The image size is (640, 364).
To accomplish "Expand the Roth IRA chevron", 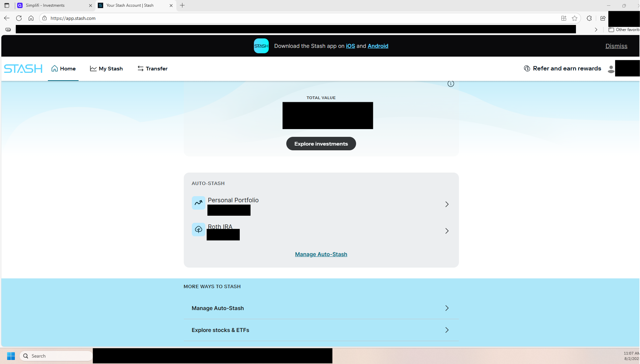I will [x=447, y=231].
